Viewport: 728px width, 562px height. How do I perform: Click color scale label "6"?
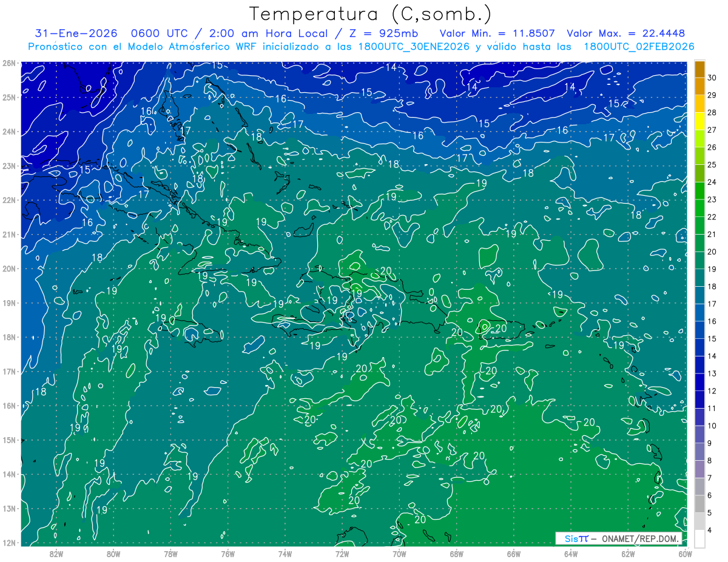pos(710,495)
